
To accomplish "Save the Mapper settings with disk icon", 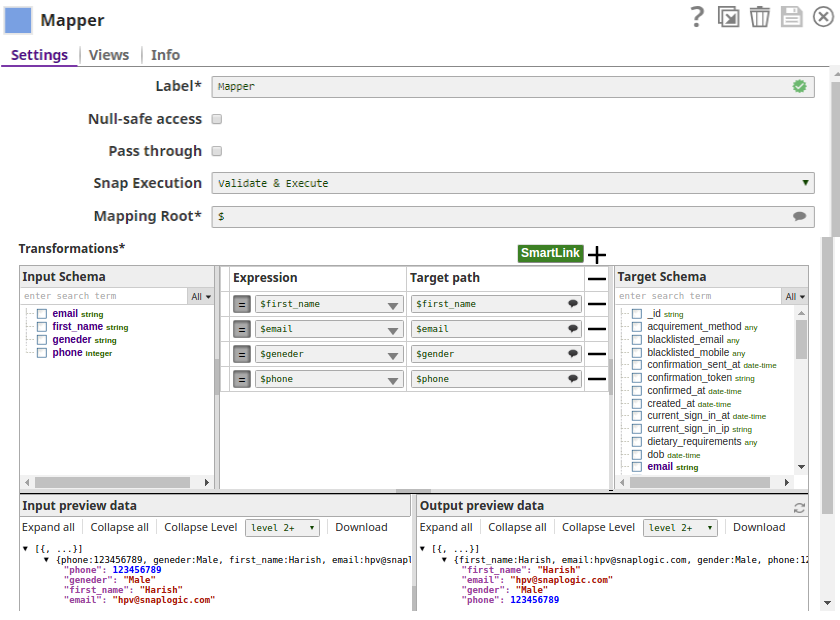I will (791, 17).
